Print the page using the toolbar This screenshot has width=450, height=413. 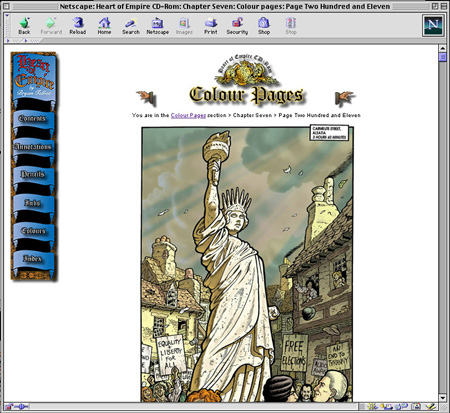211,26
